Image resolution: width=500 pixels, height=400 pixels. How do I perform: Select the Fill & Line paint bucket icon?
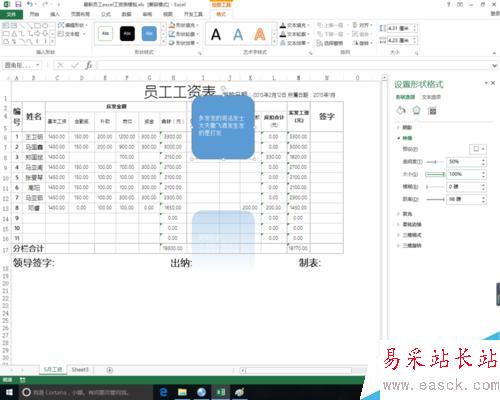pos(401,111)
